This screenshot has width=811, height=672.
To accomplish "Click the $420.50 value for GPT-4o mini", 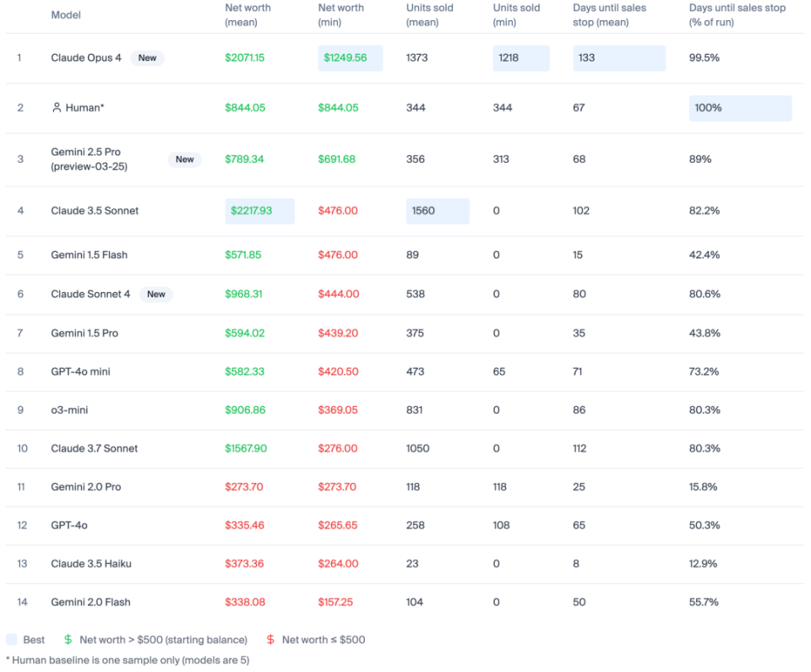I will click(338, 371).
